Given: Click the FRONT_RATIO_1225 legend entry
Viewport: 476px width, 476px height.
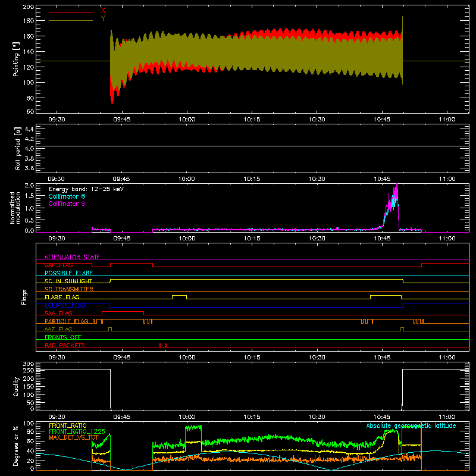Looking at the screenshot, I should click(x=77, y=431).
